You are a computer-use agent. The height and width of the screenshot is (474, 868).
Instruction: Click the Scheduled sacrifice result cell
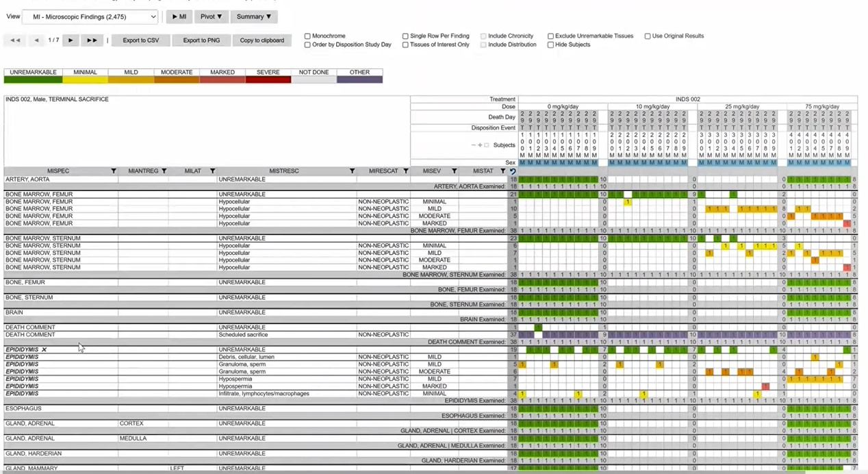coord(286,335)
